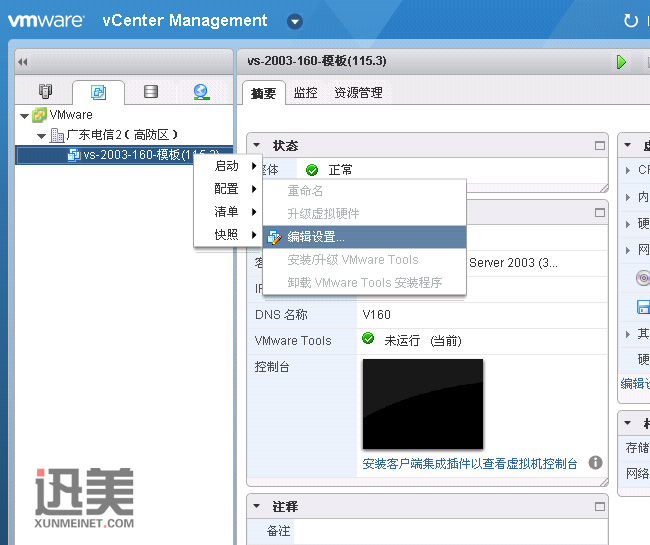This screenshot has width=650, height=545.
Task: Power on VM with green play button
Action: coord(621,62)
